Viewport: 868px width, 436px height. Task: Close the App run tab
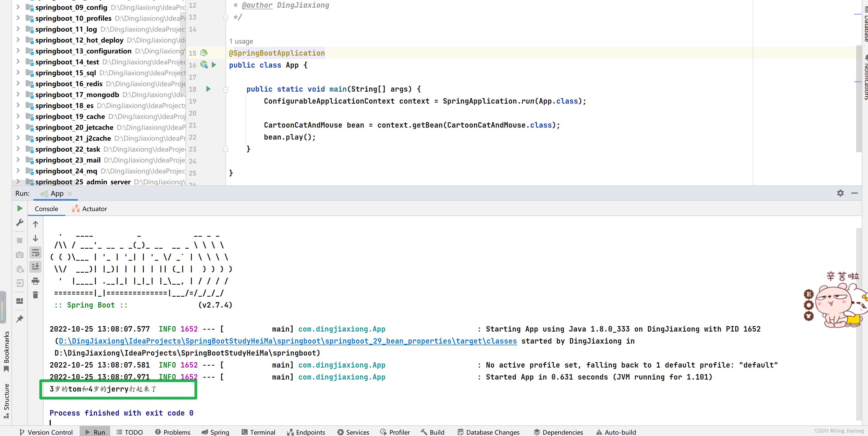pos(70,193)
